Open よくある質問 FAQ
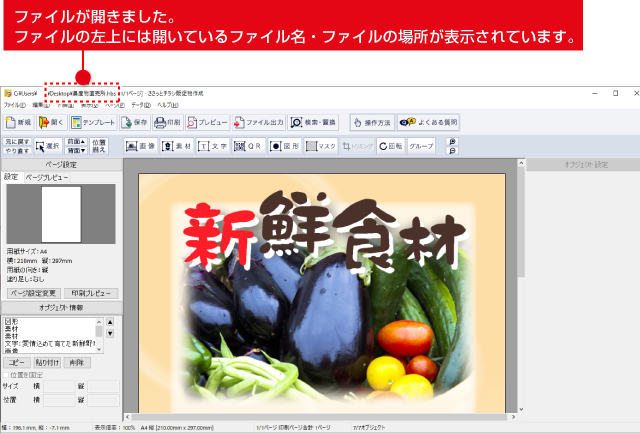 [429, 122]
